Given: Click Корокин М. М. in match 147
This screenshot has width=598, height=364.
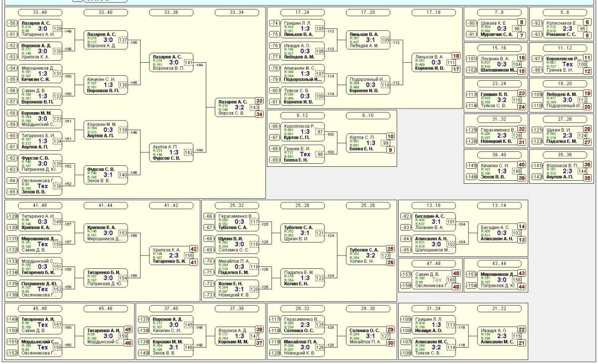Looking at the screenshot, I should pos(232,341).
